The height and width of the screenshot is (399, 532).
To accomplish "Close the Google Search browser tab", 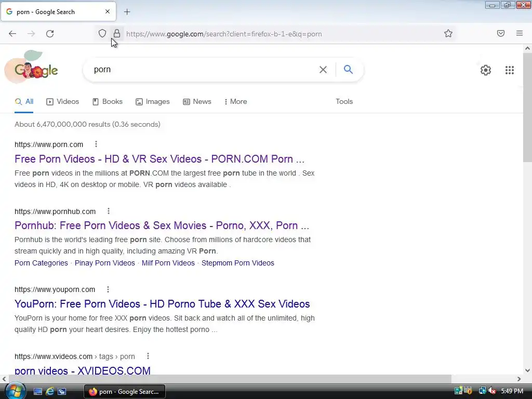I will pyautogui.click(x=108, y=11).
